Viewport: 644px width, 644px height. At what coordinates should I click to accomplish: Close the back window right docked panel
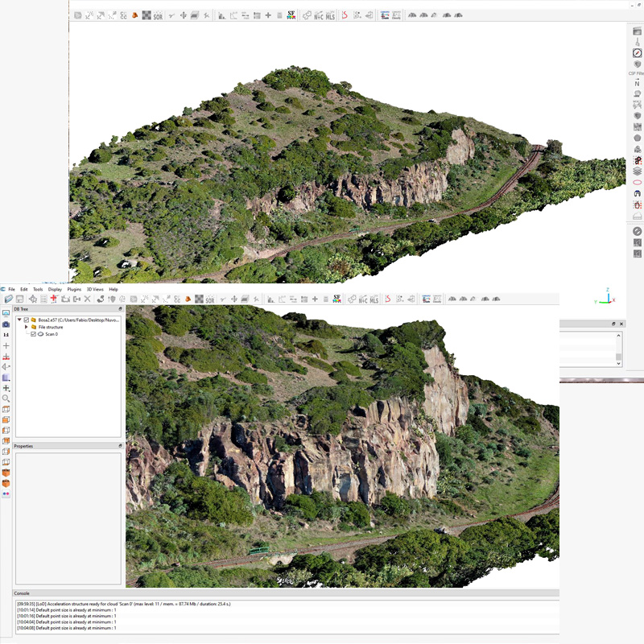[621, 324]
